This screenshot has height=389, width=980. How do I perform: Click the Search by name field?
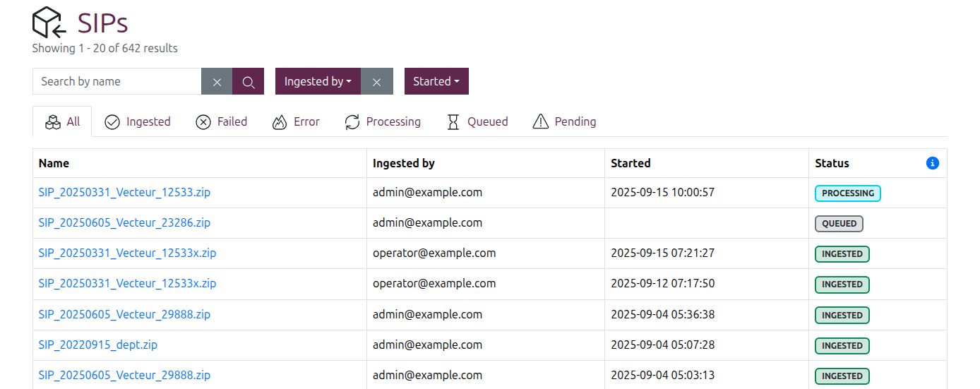click(x=117, y=81)
